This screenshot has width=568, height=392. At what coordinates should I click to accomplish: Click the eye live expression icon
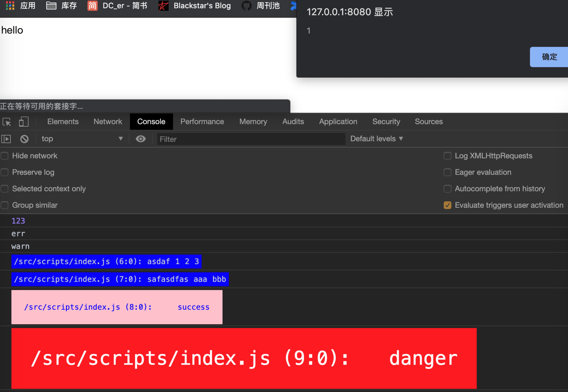coord(141,139)
